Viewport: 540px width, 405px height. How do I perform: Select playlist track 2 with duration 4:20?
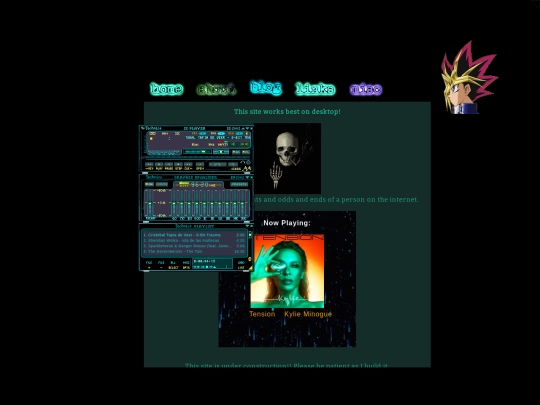click(194, 240)
